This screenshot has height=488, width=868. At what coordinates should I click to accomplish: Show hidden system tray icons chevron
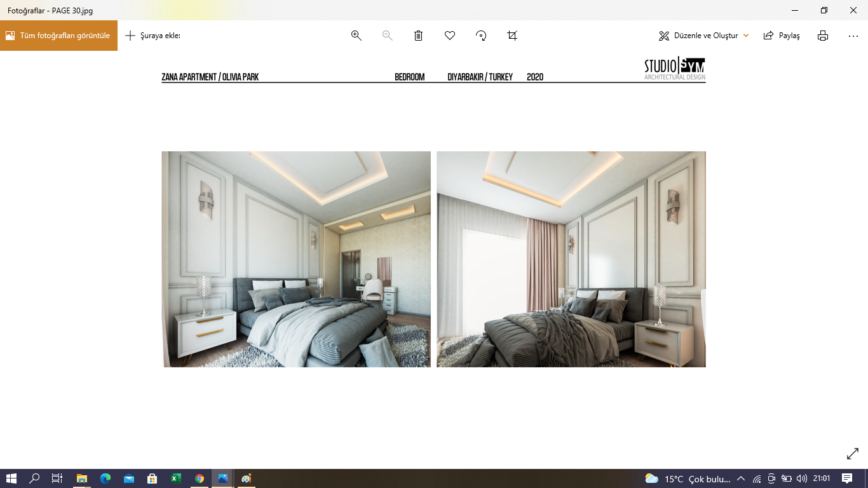740,478
